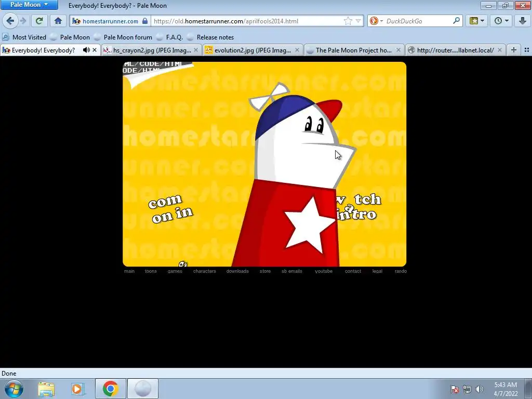
Task: Click the 'watch intro' animated text
Action: tap(358, 207)
